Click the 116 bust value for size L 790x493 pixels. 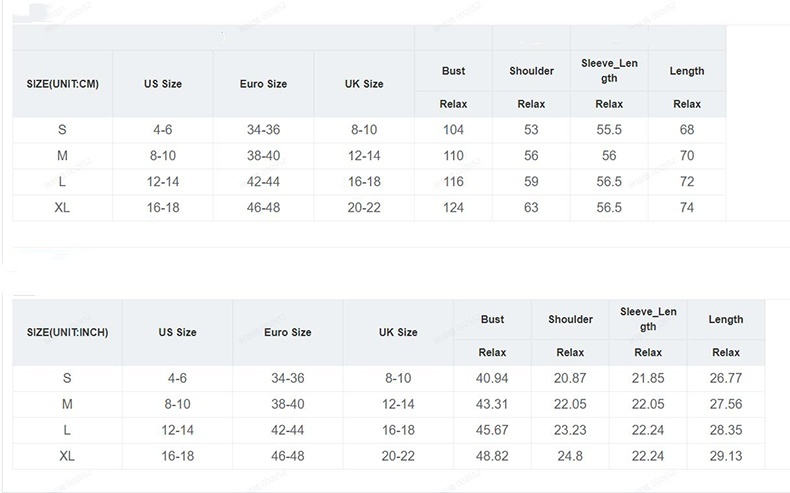tap(453, 182)
